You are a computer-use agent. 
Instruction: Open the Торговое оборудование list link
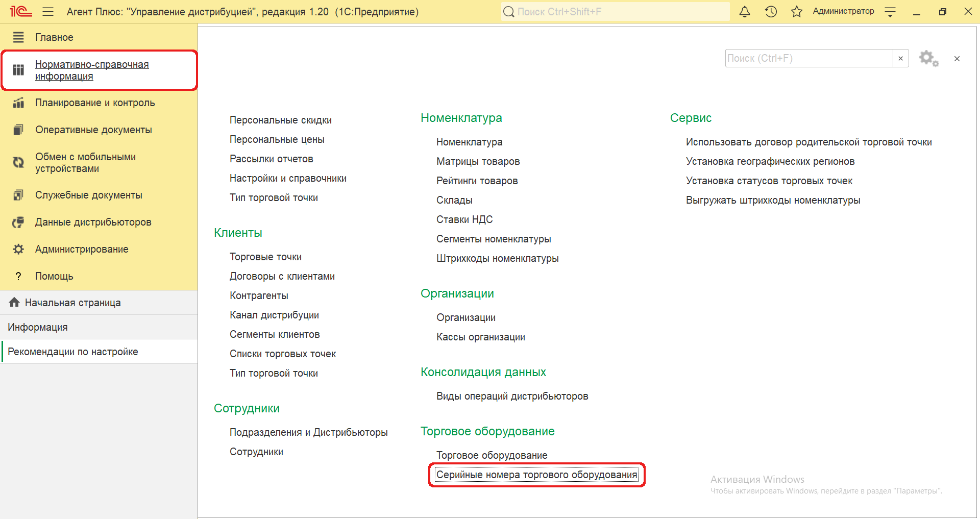pos(492,455)
